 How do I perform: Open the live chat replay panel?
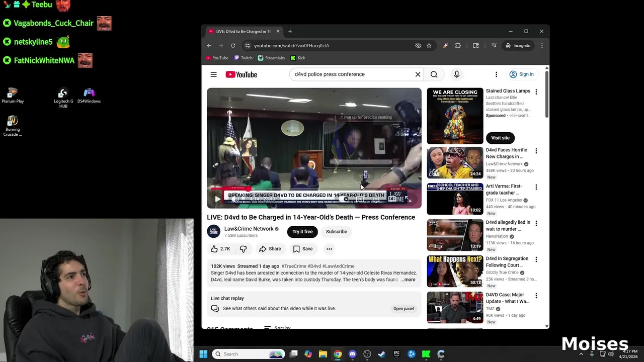404,309
